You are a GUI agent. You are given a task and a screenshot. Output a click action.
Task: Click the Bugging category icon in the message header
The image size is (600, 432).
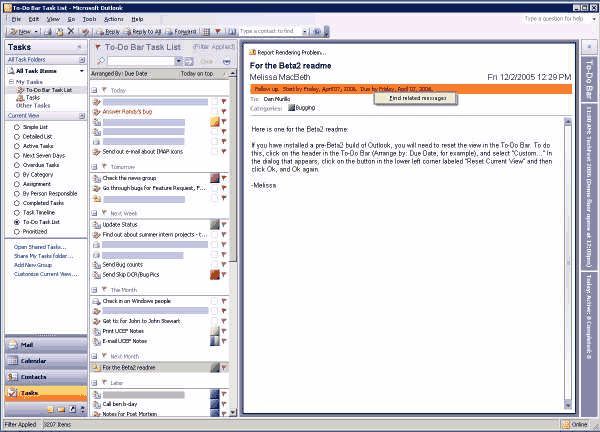292,108
